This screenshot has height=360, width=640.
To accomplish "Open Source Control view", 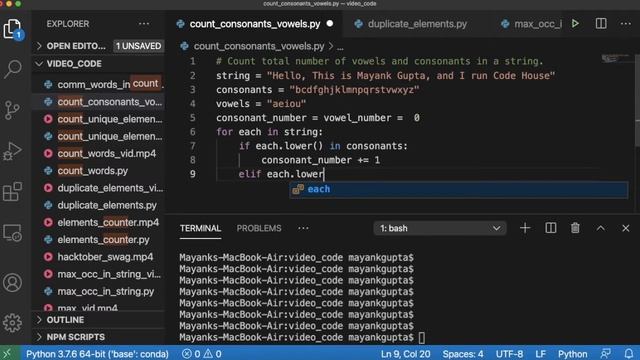I will pyautogui.click(x=12, y=110).
